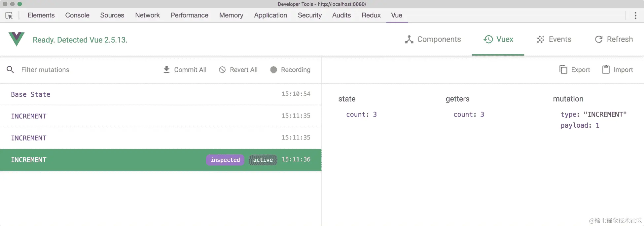Screen dimensions: 644x226
Task: Select the first INCREMENT mutation at 15:11:35
Action: pyautogui.click(x=161, y=116)
